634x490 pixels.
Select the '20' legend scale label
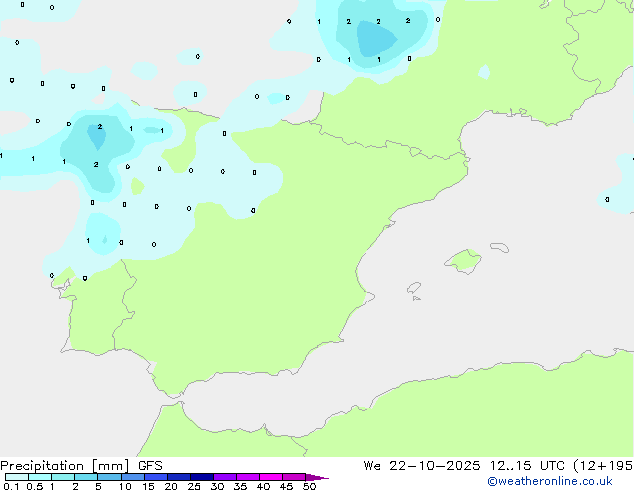coord(171,486)
